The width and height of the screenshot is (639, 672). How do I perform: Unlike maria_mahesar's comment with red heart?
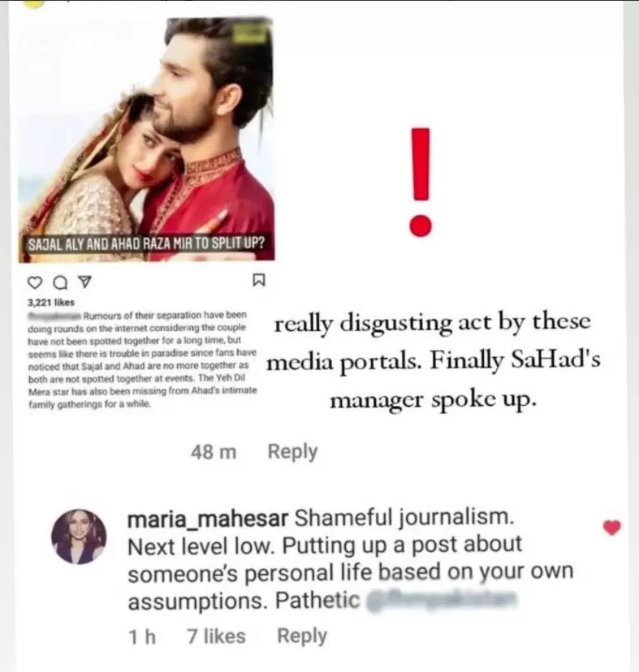coord(612,528)
